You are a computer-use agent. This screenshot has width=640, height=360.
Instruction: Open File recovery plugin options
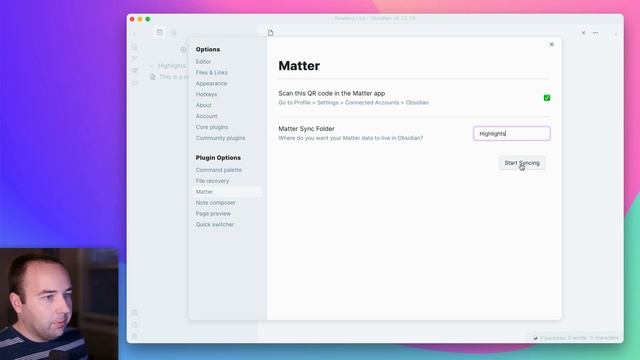(x=212, y=181)
